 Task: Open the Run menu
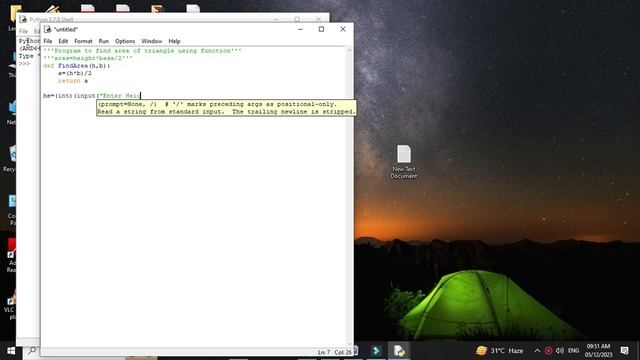click(104, 41)
